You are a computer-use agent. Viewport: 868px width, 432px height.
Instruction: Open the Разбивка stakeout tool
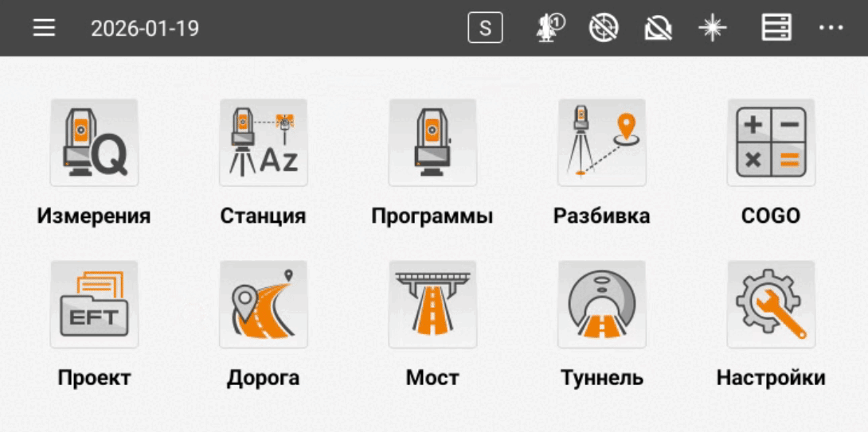click(602, 142)
